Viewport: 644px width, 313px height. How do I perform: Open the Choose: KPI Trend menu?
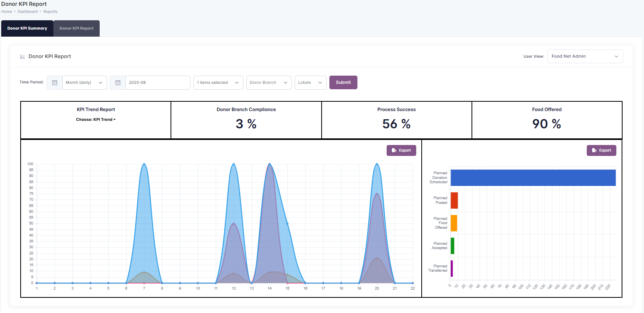pyautogui.click(x=96, y=120)
